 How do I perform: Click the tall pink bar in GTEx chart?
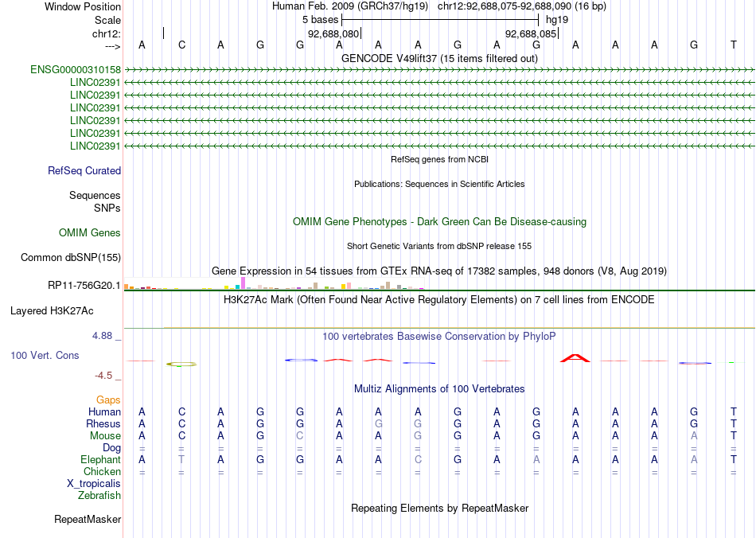(243, 283)
